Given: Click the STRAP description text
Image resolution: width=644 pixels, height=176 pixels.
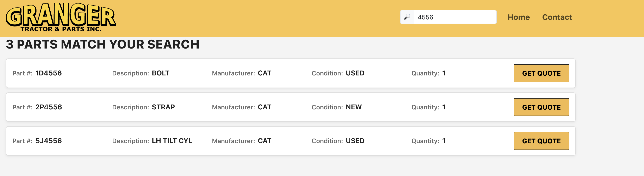Looking at the screenshot, I should pos(163,107).
